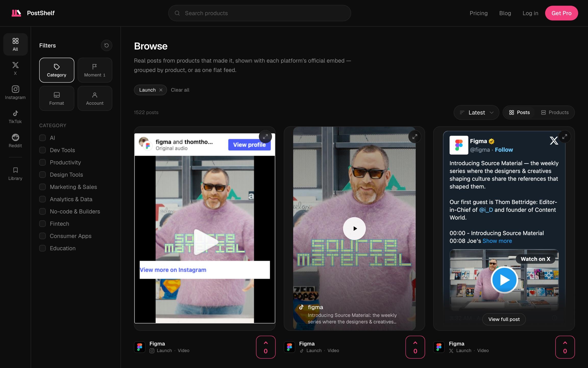Screen dimensions: 588x368
Task: Check the Dev Tools category checkbox
Action: [x=42, y=150]
